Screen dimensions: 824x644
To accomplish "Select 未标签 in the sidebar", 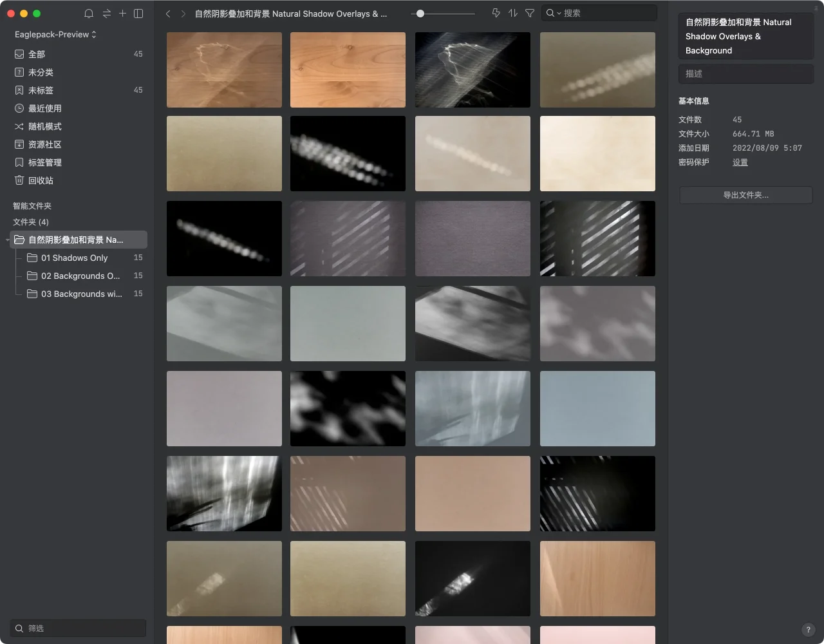I will tap(79, 90).
